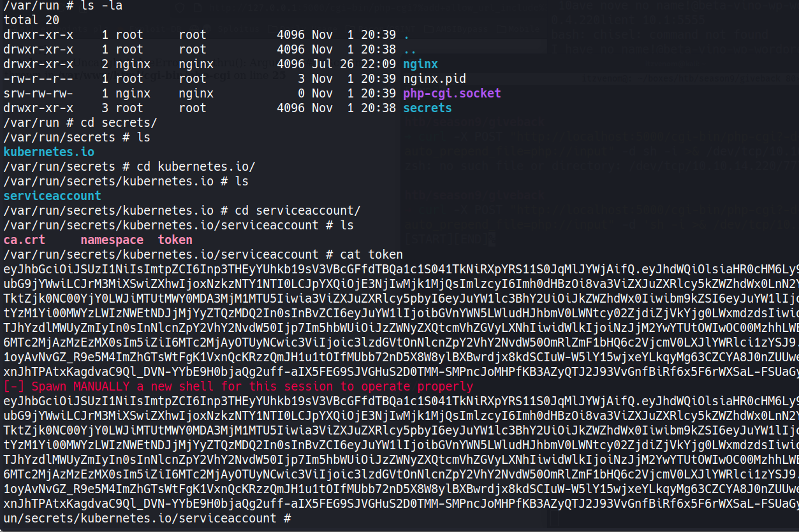Click the 'cd serviceaccount/' command text
The height and width of the screenshot is (532, 799).
(x=298, y=211)
